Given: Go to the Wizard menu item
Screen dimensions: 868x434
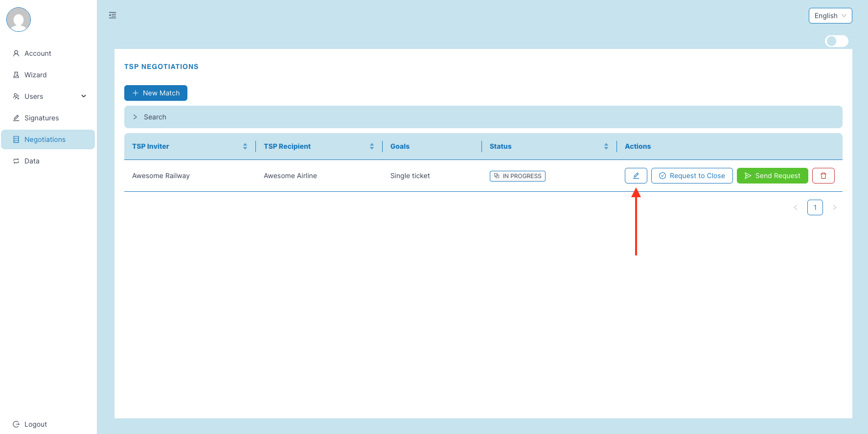Looking at the screenshot, I should pos(36,75).
